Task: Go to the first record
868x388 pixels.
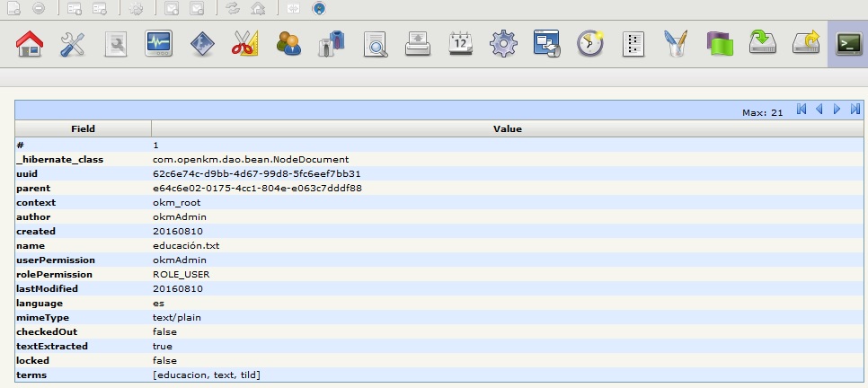Action: [x=802, y=110]
